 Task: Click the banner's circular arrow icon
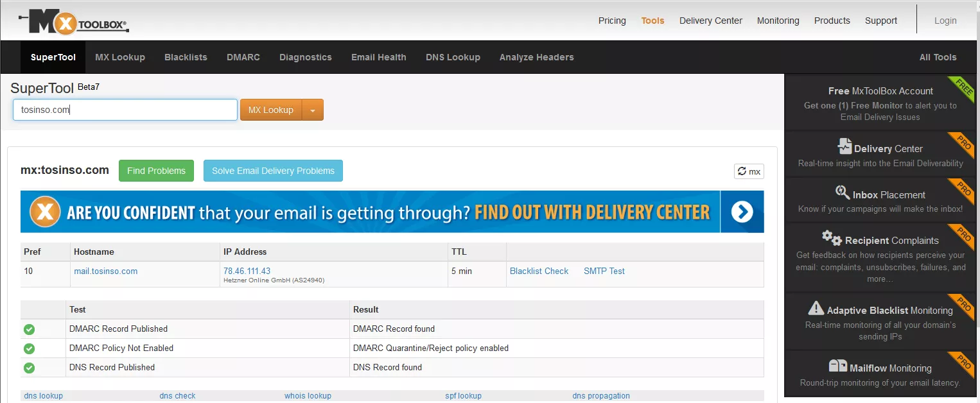tap(742, 212)
